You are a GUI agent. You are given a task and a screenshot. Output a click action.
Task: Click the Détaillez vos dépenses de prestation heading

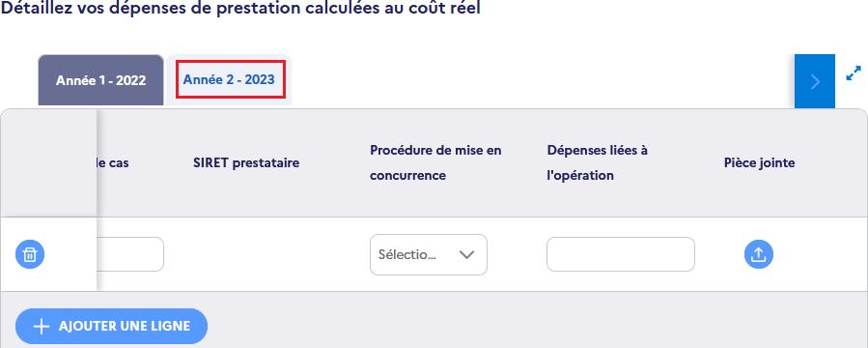[240, 8]
